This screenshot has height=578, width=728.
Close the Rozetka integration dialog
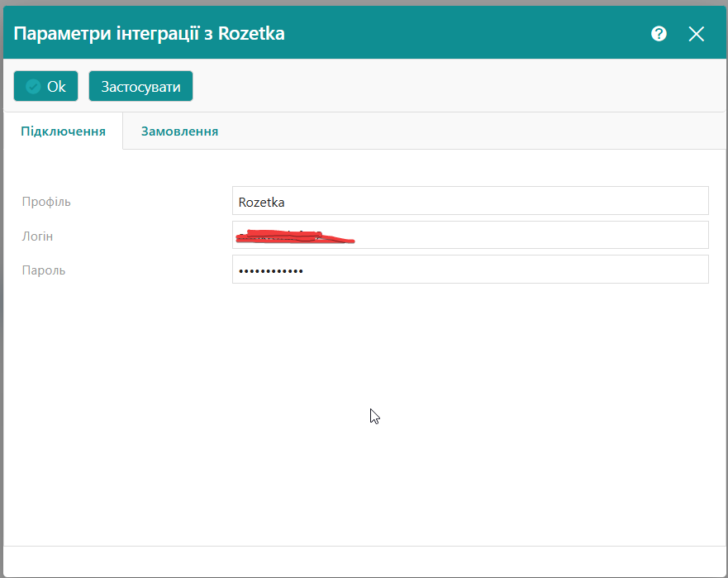[x=696, y=33]
